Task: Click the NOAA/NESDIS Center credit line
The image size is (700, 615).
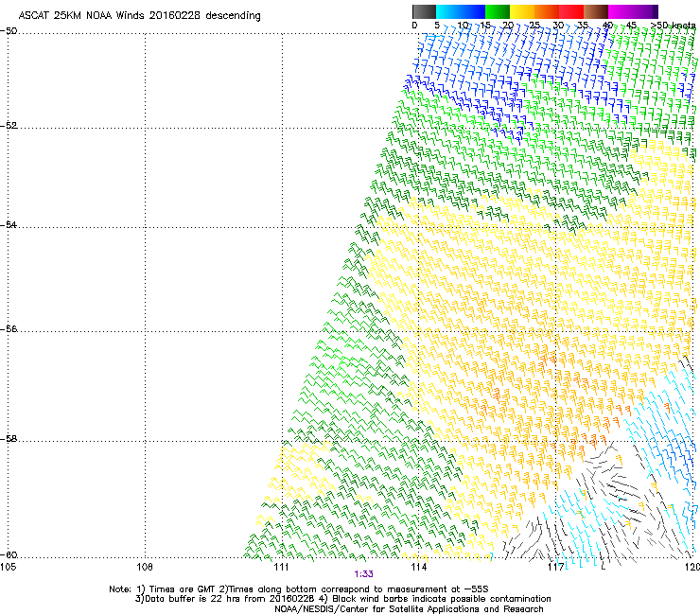Action: coord(409,608)
